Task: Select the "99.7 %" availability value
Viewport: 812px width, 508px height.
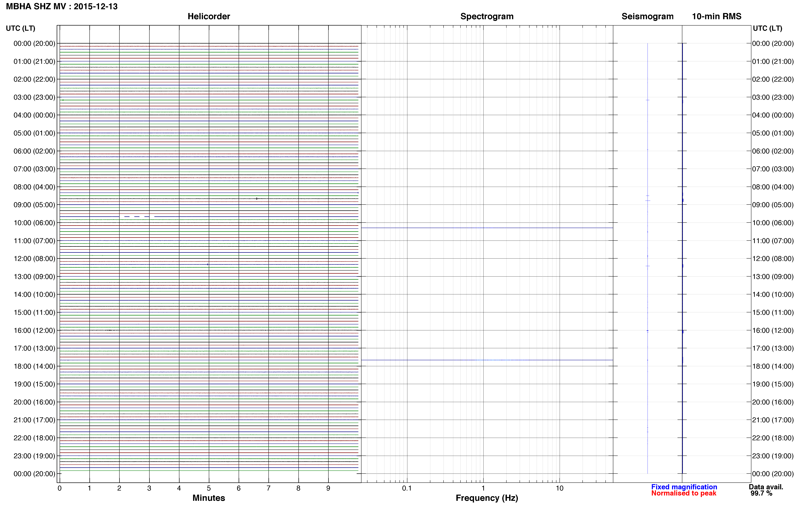Action: click(761, 493)
